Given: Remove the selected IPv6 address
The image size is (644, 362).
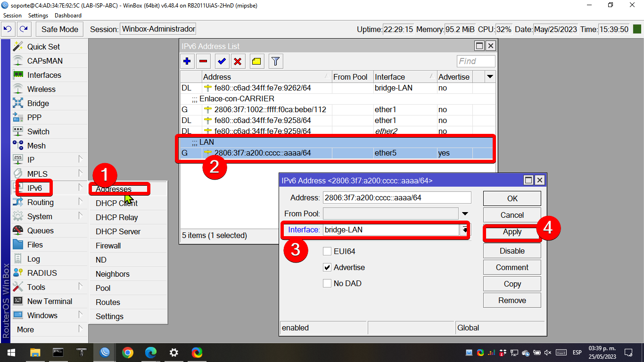Looking at the screenshot, I should pyautogui.click(x=203, y=61).
